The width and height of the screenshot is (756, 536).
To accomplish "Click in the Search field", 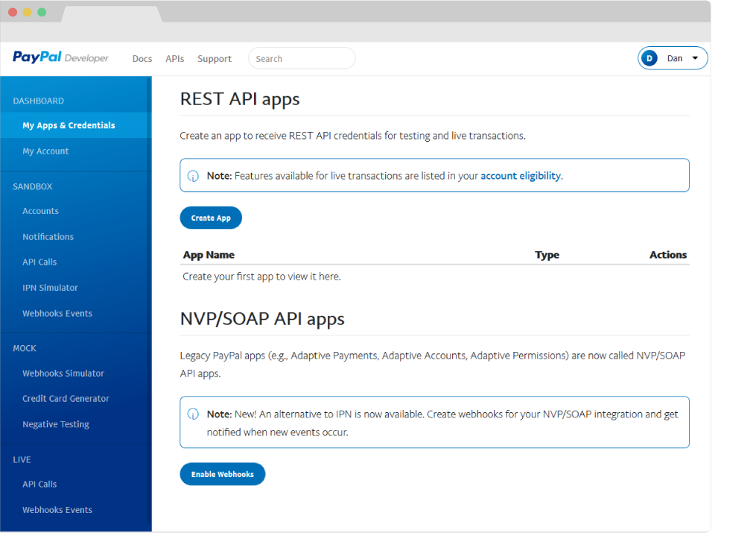I will [301, 59].
